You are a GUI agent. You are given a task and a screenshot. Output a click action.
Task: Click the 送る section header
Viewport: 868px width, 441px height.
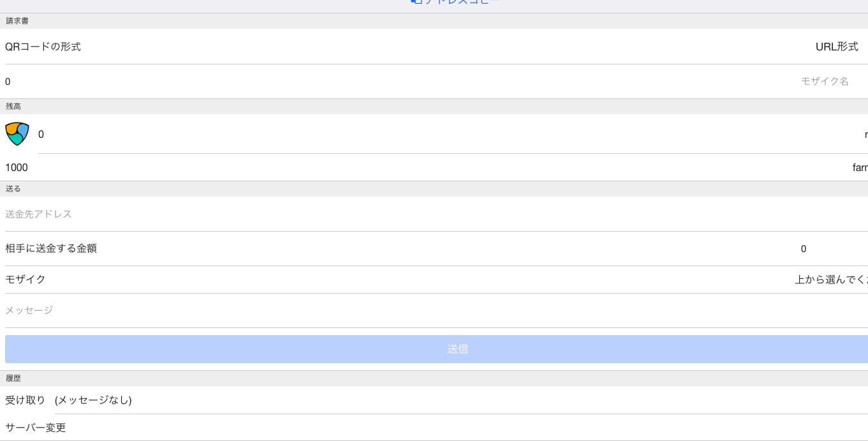tap(13, 189)
